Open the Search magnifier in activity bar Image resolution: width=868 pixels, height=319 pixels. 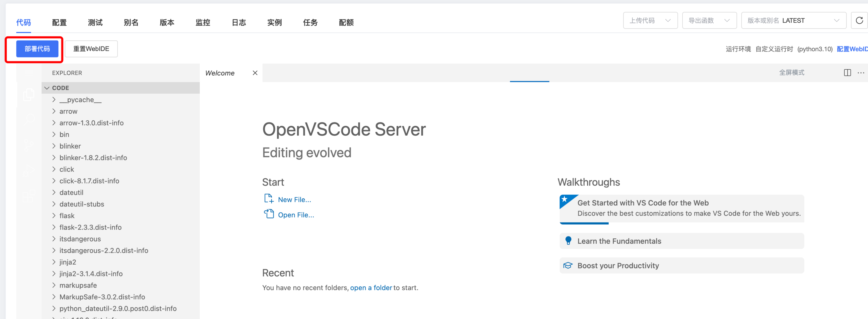pyautogui.click(x=29, y=119)
